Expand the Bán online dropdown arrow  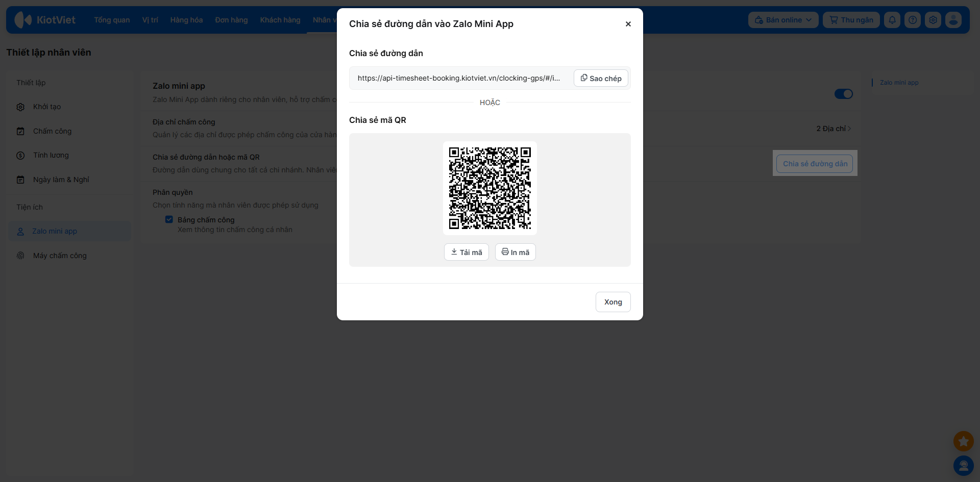tap(808, 20)
